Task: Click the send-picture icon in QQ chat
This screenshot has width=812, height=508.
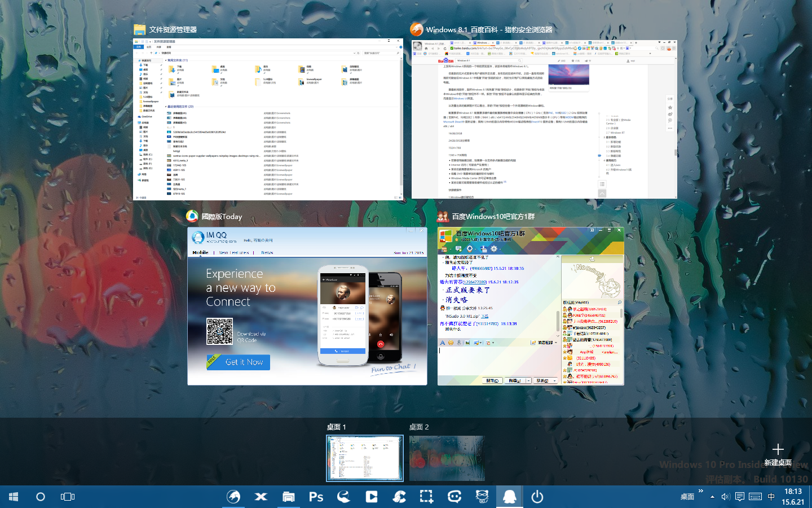Action: [467, 343]
